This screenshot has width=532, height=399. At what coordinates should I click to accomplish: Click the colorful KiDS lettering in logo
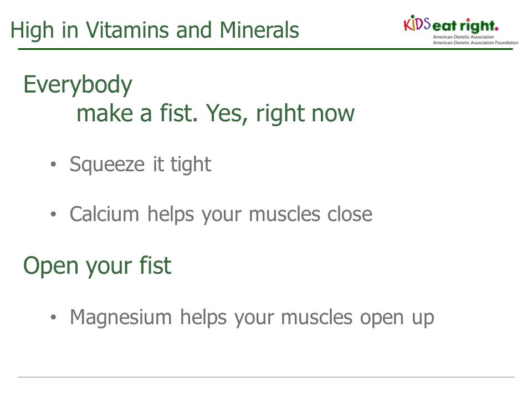[x=417, y=23]
